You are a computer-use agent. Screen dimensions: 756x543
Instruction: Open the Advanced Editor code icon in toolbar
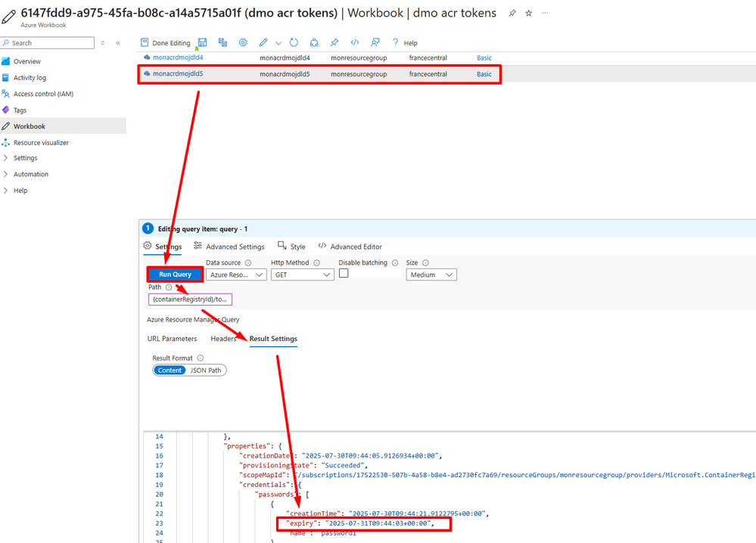click(354, 42)
